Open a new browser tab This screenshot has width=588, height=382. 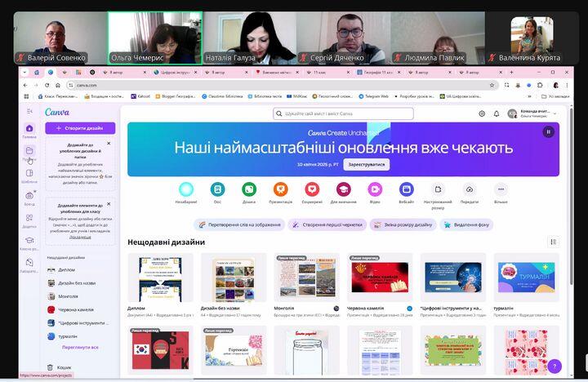tap(511, 72)
